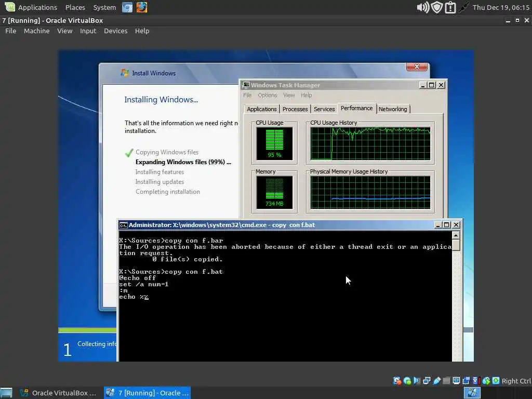This screenshot has height=399, width=532.
Task: Launch Firefox from the top panel
Action: 142,7
